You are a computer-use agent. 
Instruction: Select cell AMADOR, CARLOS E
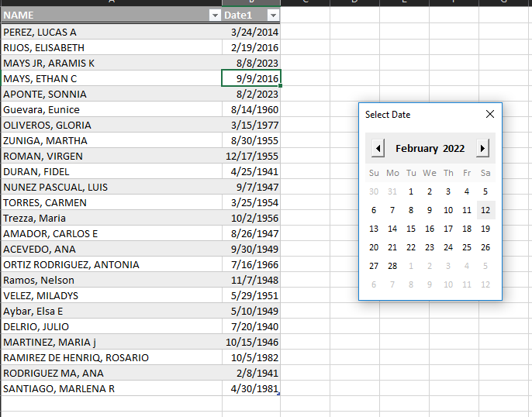coord(112,234)
